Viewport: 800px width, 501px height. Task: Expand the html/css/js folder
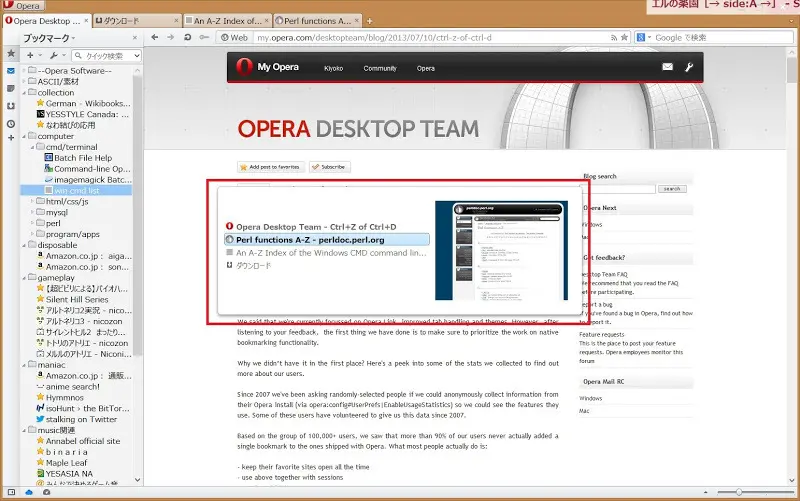[33, 202]
